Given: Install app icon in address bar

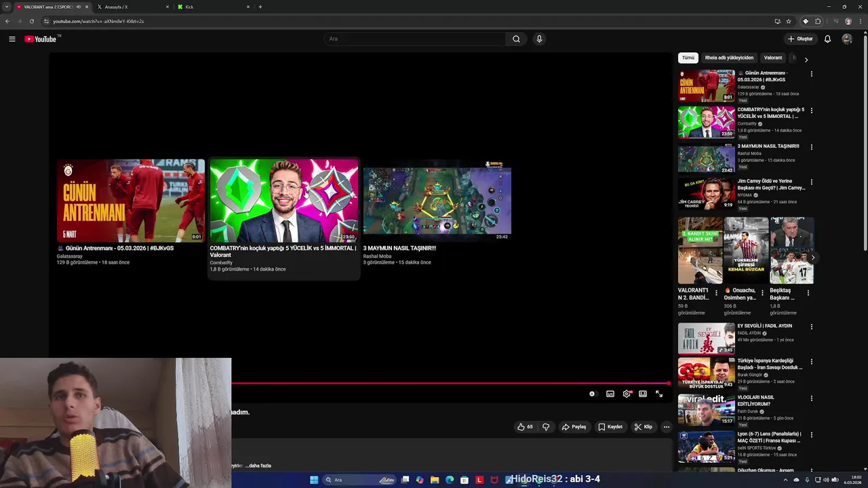Looking at the screenshot, I should point(777,21).
